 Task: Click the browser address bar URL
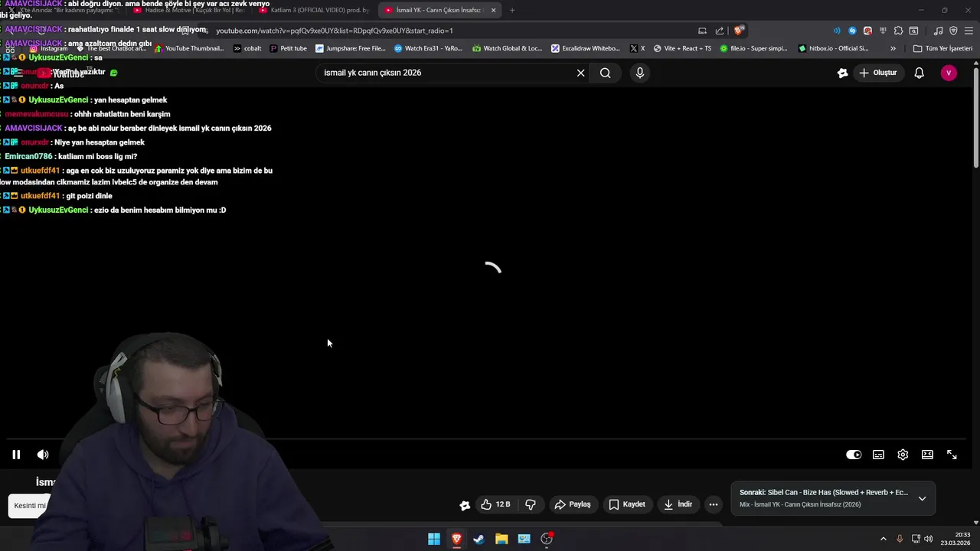tap(335, 31)
